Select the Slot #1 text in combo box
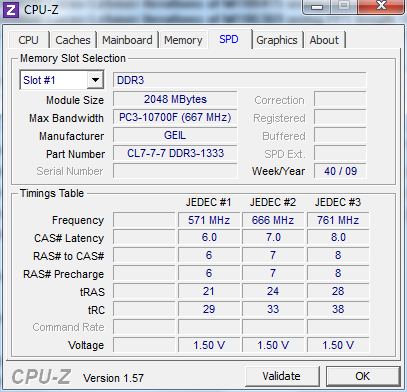The image size is (407, 392). (39, 80)
